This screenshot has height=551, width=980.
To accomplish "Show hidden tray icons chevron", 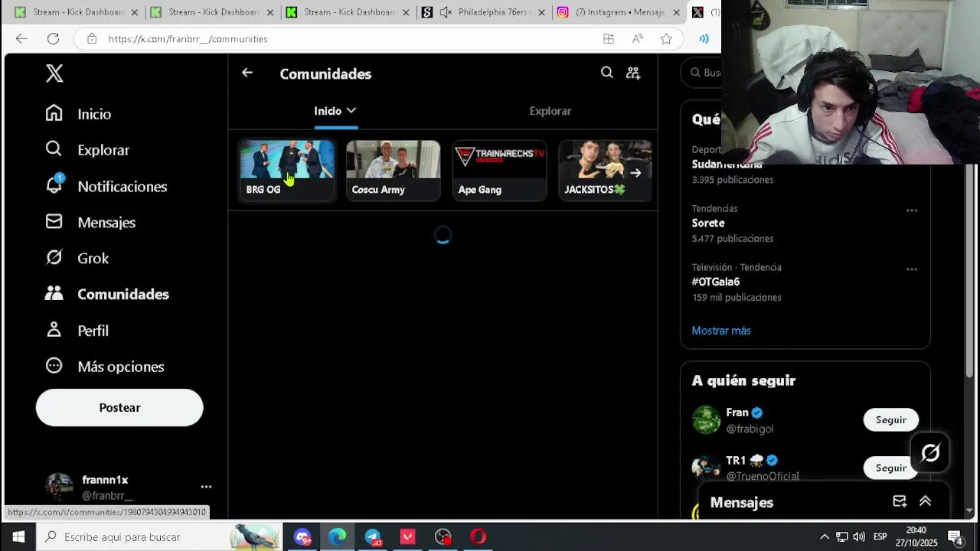I will (x=824, y=536).
